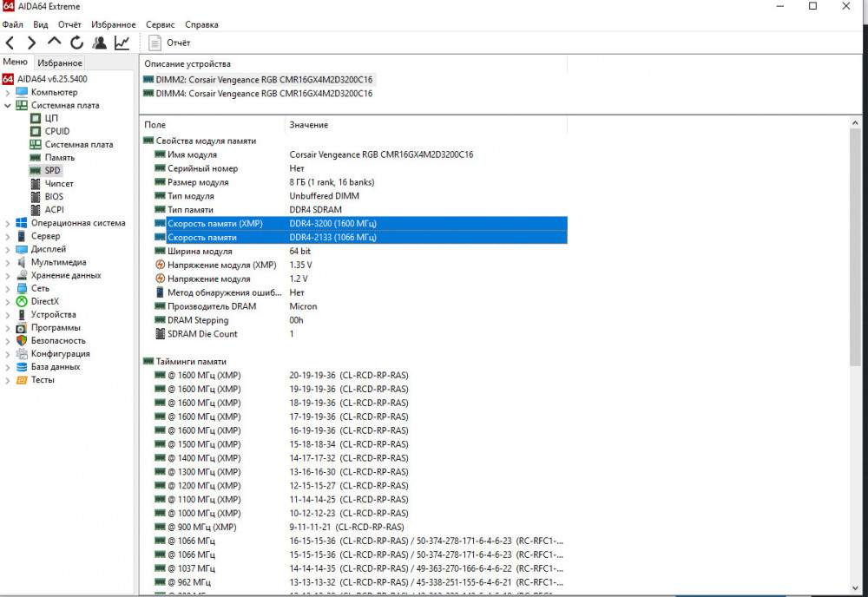Click the Отчёт report toolbar button
Viewport: 868px width, 597px height.
pyautogui.click(x=169, y=43)
